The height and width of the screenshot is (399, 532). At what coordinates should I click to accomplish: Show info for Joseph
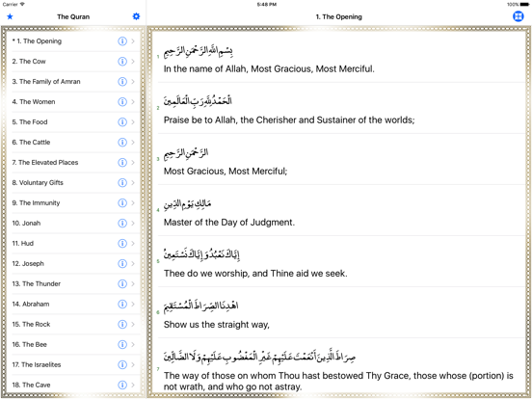[x=122, y=264]
